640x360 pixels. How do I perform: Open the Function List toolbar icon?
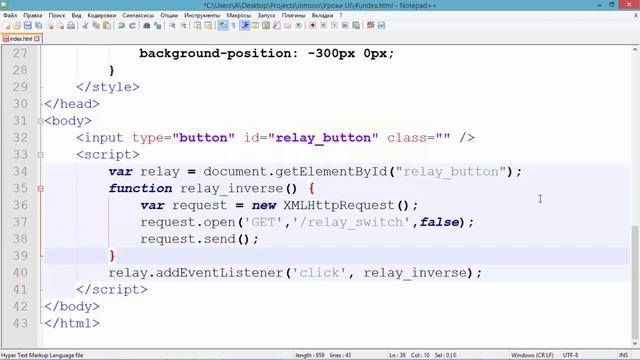tap(277, 25)
